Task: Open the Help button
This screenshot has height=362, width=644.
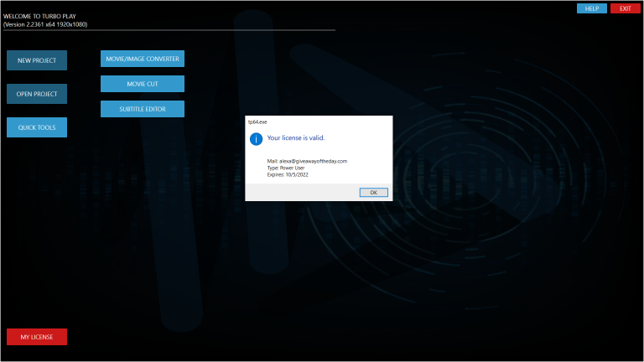Action: (x=592, y=8)
